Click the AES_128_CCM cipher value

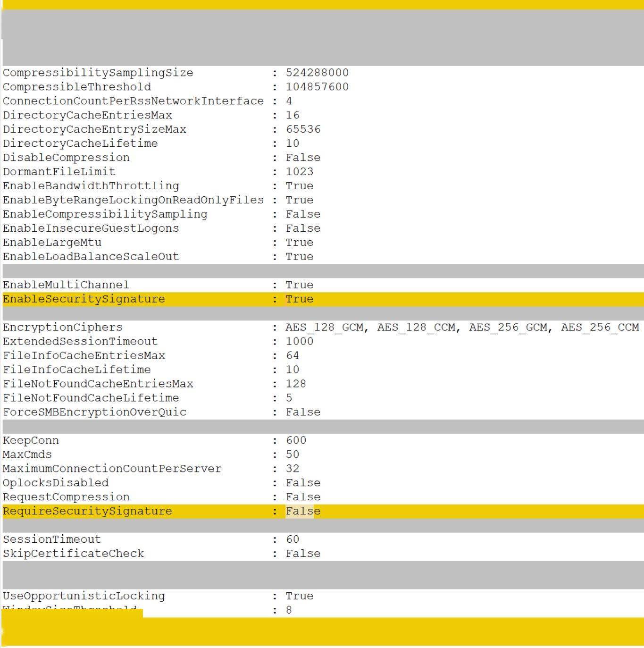pyautogui.click(x=416, y=328)
